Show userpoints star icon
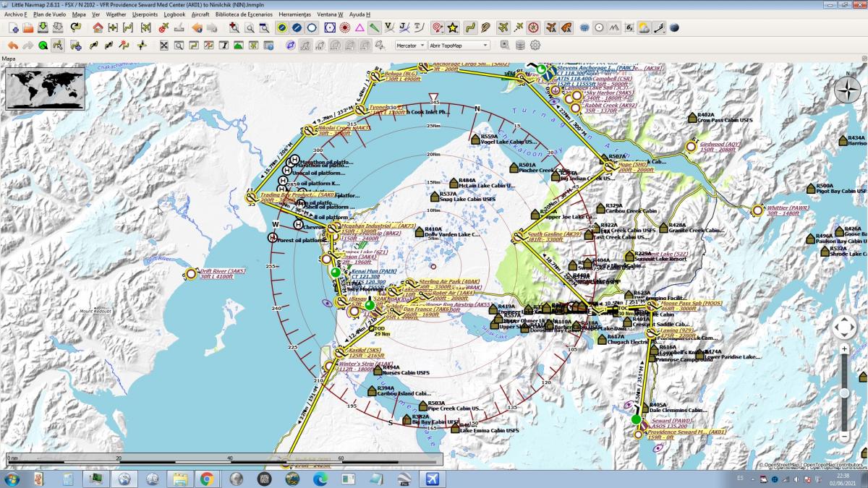Viewport: 868px width, 488px height. (453, 27)
